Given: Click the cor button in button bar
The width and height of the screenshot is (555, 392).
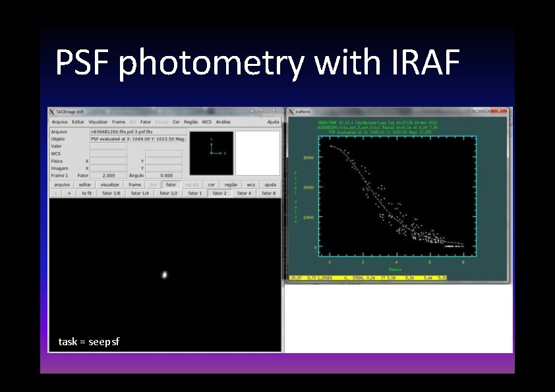Looking at the screenshot, I should click(x=212, y=184).
